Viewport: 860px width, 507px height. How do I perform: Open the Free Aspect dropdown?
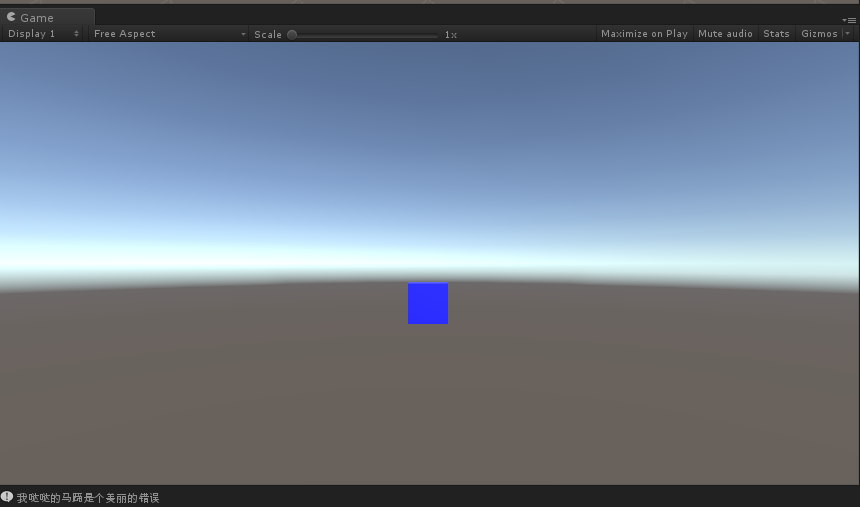pos(168,33)
